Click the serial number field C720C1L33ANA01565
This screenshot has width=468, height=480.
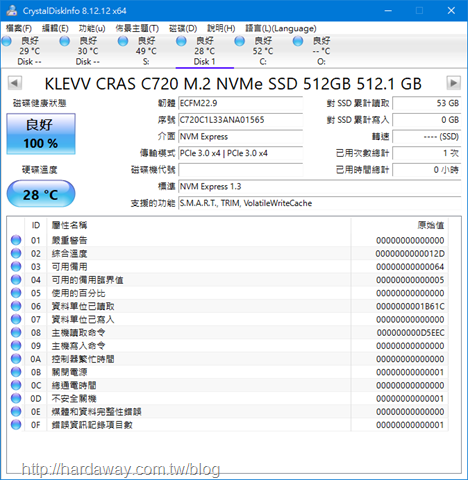[x=240, y=120]
